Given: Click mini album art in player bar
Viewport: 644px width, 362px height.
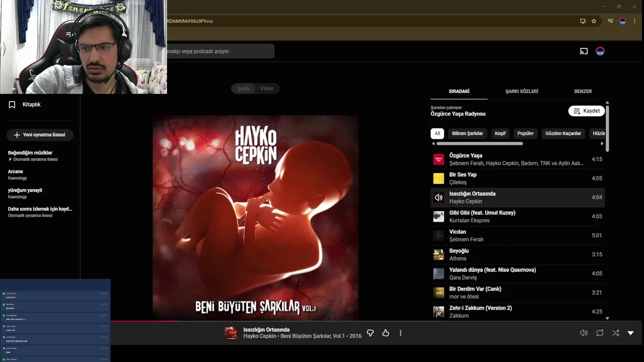Looking at the screenshot, I should coord(231,333).
